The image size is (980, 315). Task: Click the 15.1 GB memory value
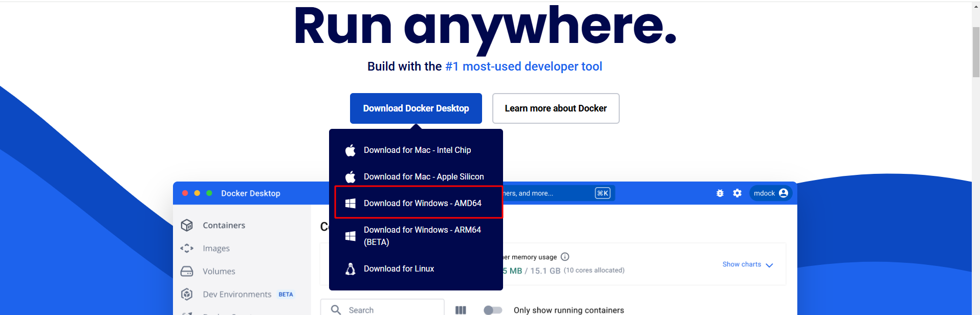pyautogui.click(x=545, y=271)
